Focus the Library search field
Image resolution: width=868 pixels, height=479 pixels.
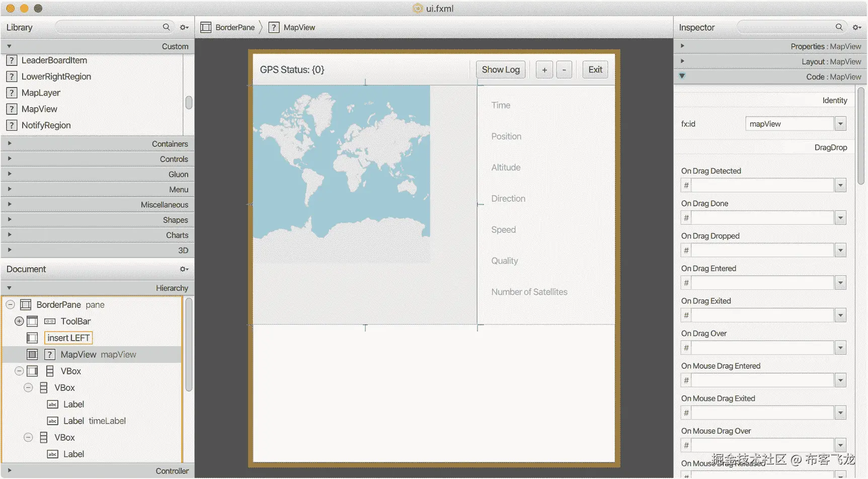coord(115,27)
